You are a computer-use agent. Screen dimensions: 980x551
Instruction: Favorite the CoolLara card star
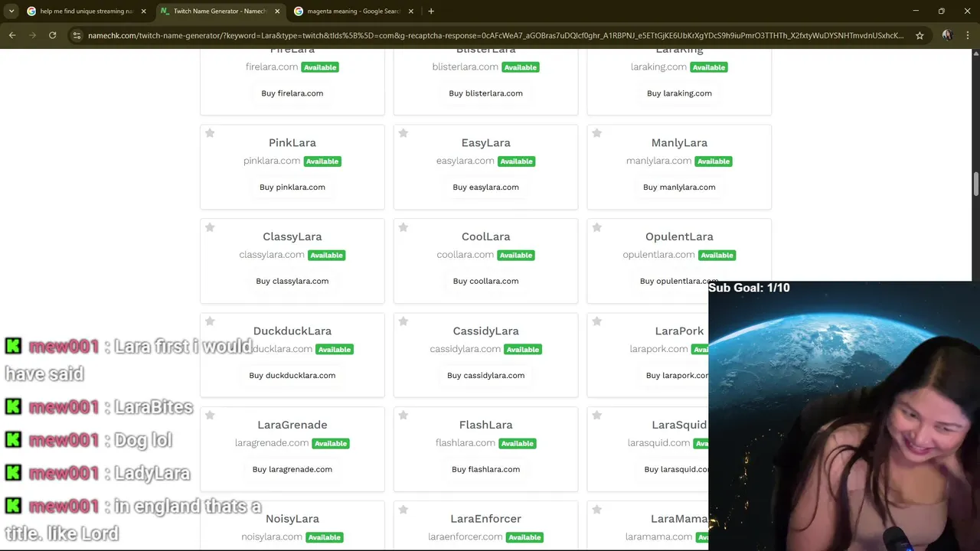pyautogui.click(x=403, y=227)
